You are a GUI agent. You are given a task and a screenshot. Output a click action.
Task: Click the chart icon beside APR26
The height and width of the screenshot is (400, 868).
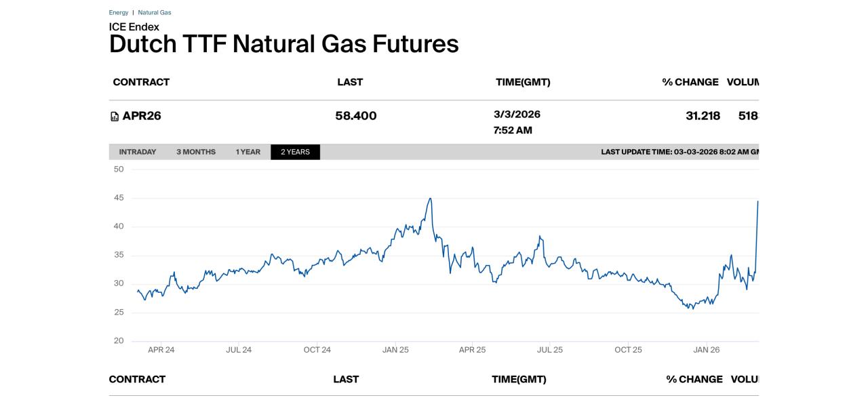point(115,117)
